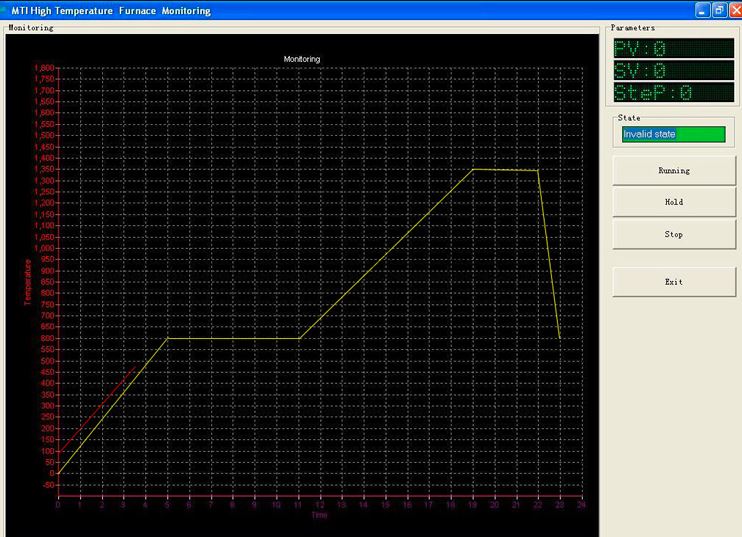Click the Time label under the x-axis

coord(319,516)
